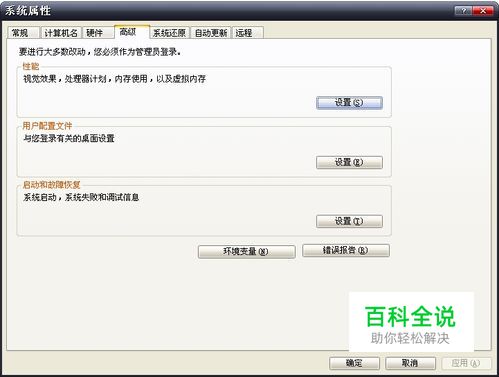Open the 计算机名 tab
The height and width of the screenshot is (377, 499).
tap(61, 33)
